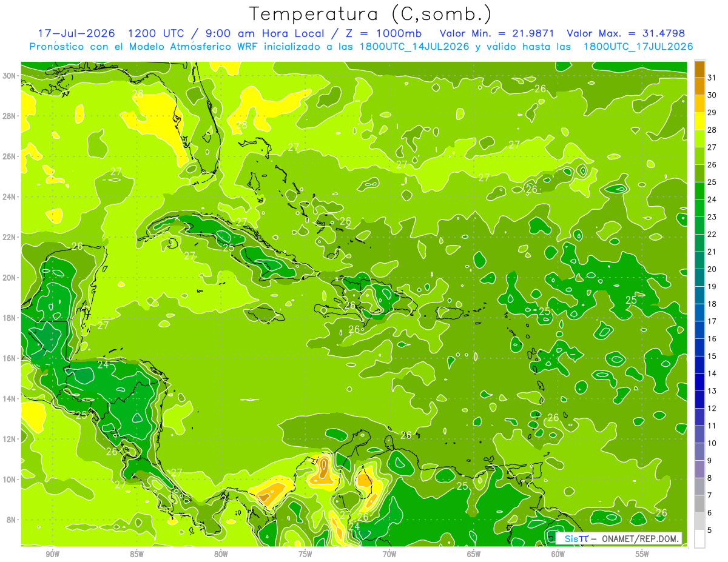Click the '65W' longitude axis label
Screen dimensions: 728x562
click(x=474, y=554)
